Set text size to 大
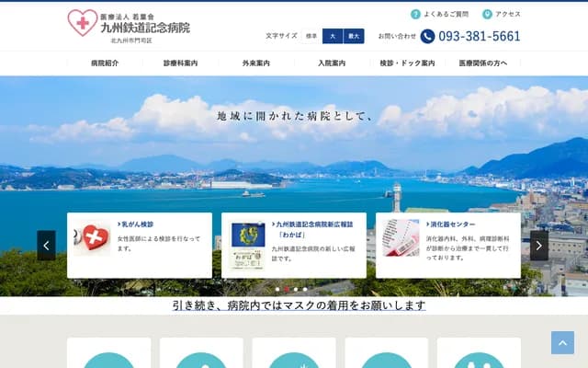The width and height of the screenshot is (588, 368). click(x=333, y=36)
